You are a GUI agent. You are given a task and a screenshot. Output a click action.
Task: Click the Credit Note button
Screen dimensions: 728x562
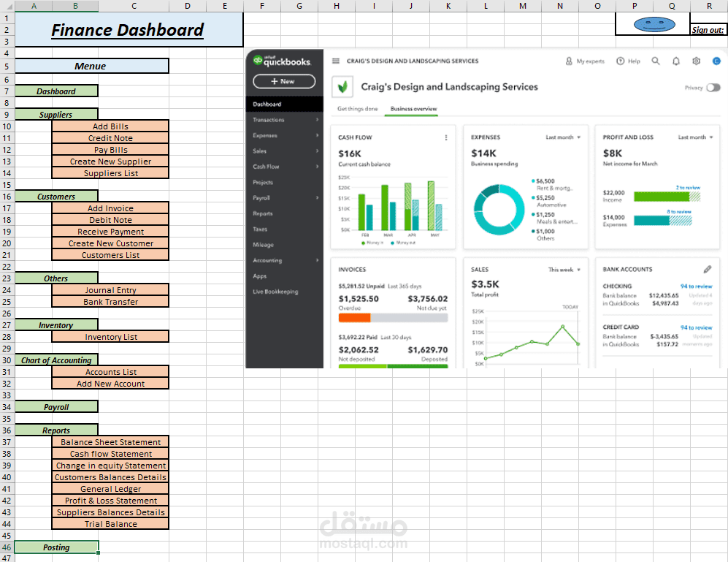point(110,138)
